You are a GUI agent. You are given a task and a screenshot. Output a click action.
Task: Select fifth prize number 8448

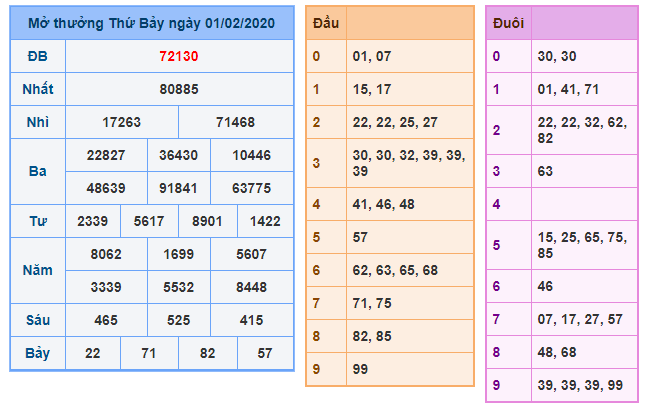click(x=251, y=287)
